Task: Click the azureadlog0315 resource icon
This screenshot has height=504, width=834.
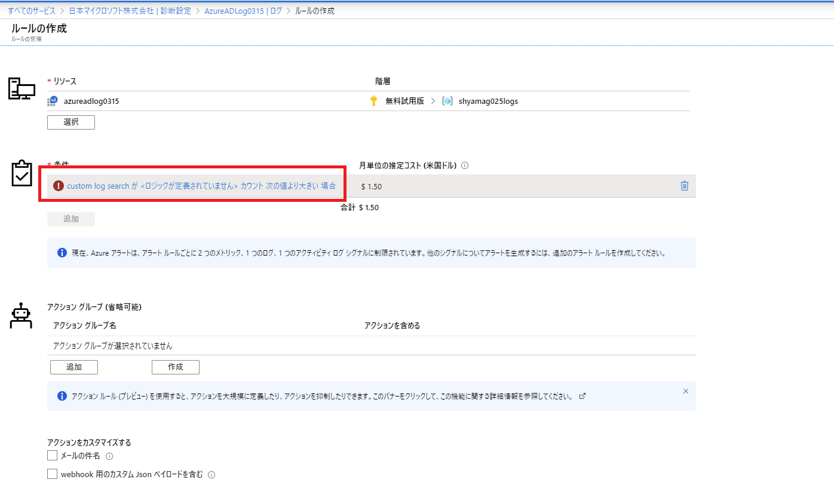Action: (52, 101)
